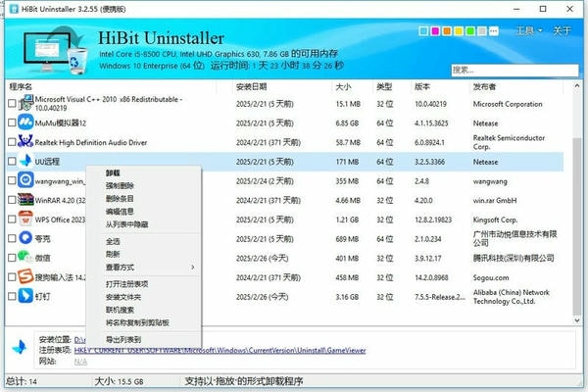The height and width of the screenshot is (392, 588).
Task: Tick the 夸克 checkbox
Action: click(12, 238)
